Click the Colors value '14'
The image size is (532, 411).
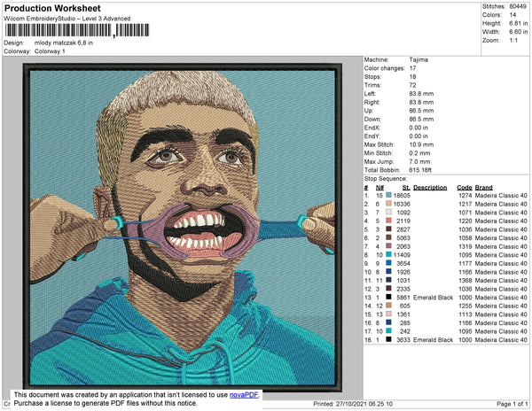tap(512, 15)
